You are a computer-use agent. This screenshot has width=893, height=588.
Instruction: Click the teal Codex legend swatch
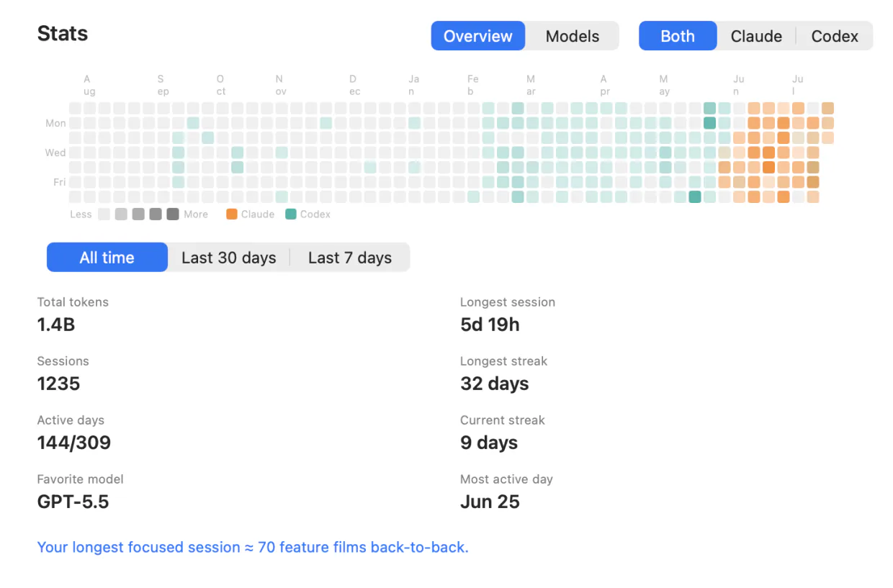pyautogui.click(x=291, y=214)
